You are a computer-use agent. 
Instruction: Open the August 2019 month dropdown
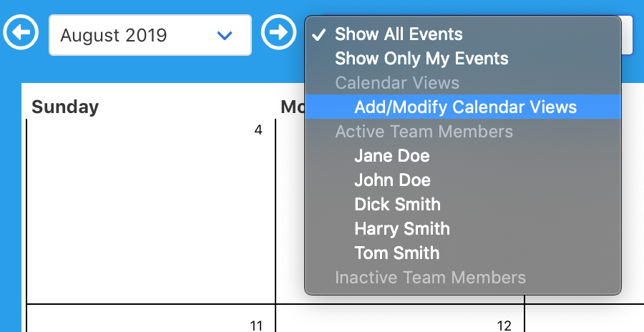pyautogui.click(x=150, y=35)
